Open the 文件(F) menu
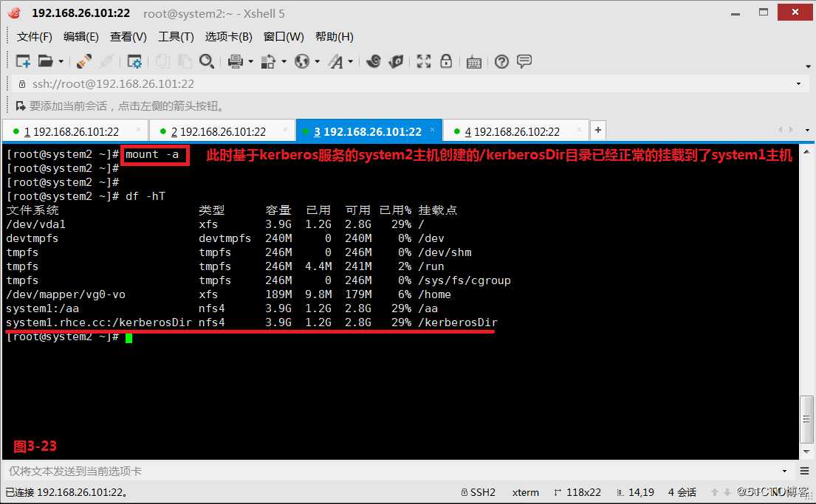 [35, 36]
